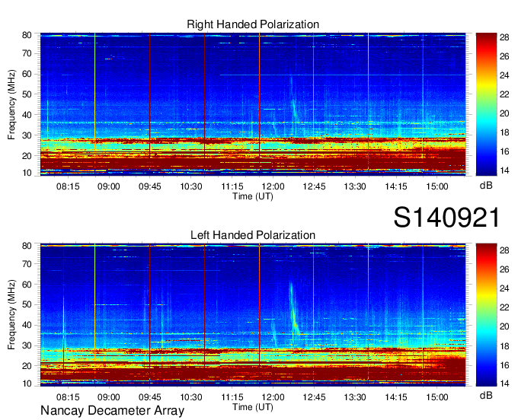
Task: Click 10:30 tick under Left Handed plot
Action: pyautogui.click(x=191, y=397)
